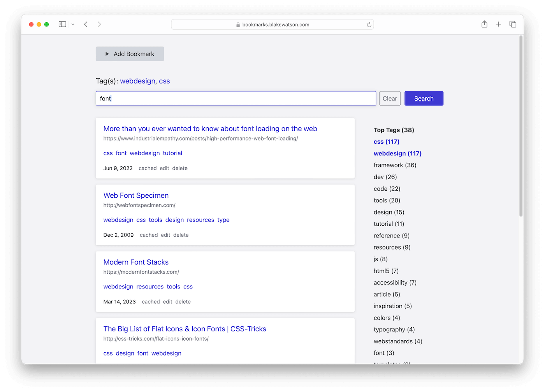Screen dimensions: 545x392
Task: Select 'inspiration (5)' in Top Tags
Action: pos(393,306)
